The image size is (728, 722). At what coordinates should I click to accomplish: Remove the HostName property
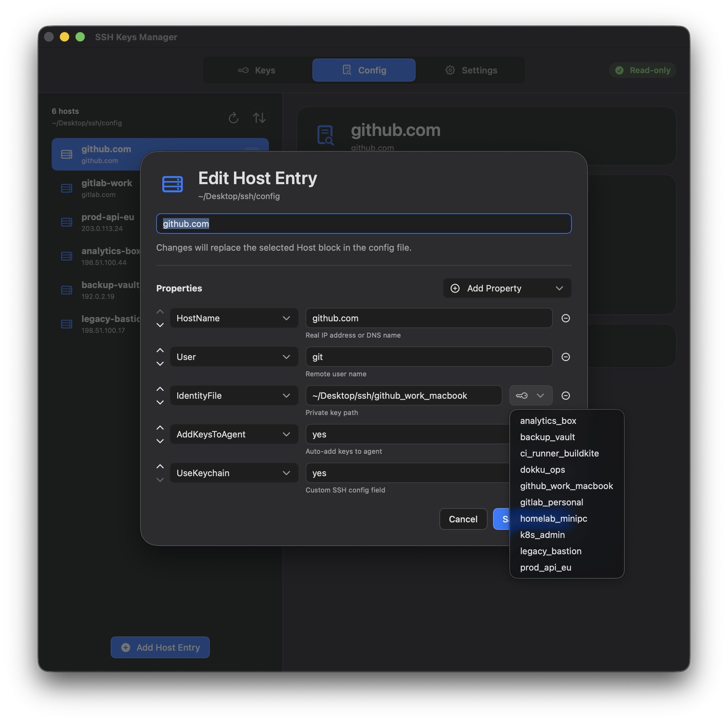point(565,318)
